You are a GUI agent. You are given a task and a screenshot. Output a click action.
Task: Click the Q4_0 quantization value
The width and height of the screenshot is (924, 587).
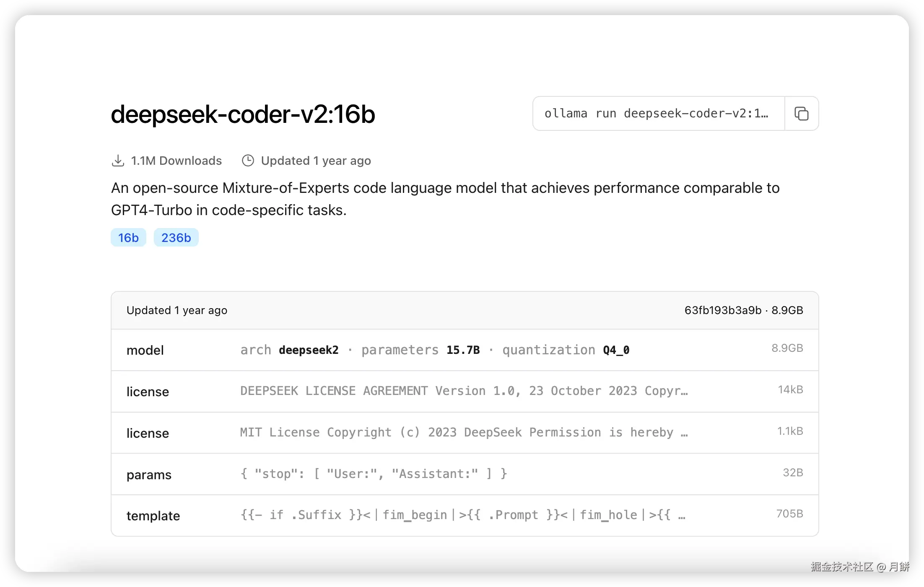click(616, 350)
